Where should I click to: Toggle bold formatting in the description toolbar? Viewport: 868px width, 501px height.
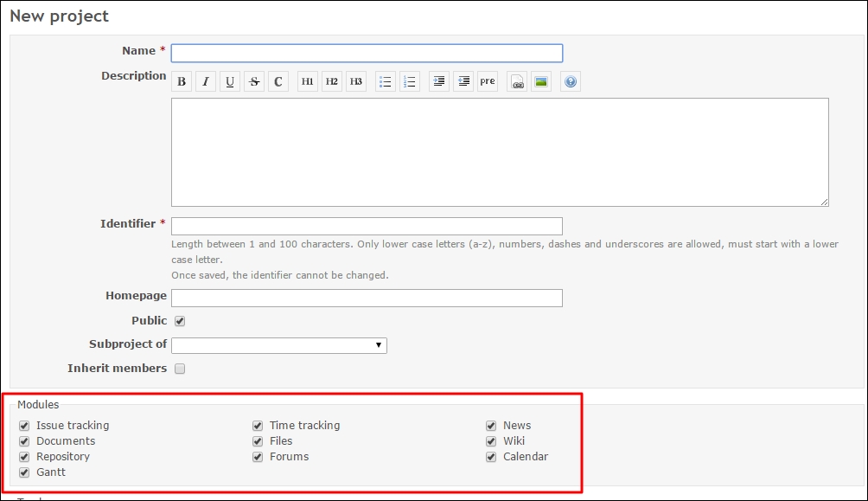point(182,82)
